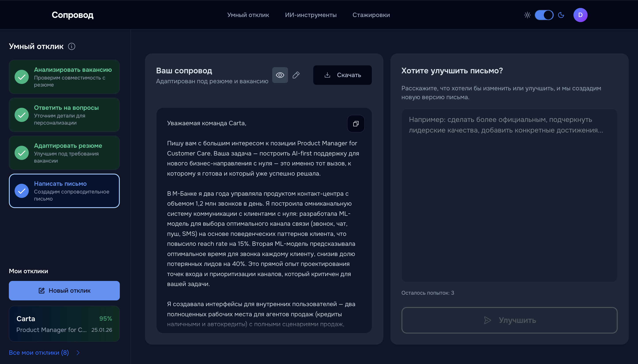Screen dimensions: 638x364
Task: Create a new response with Новый отклик
Action: click(x=64, y=290)
